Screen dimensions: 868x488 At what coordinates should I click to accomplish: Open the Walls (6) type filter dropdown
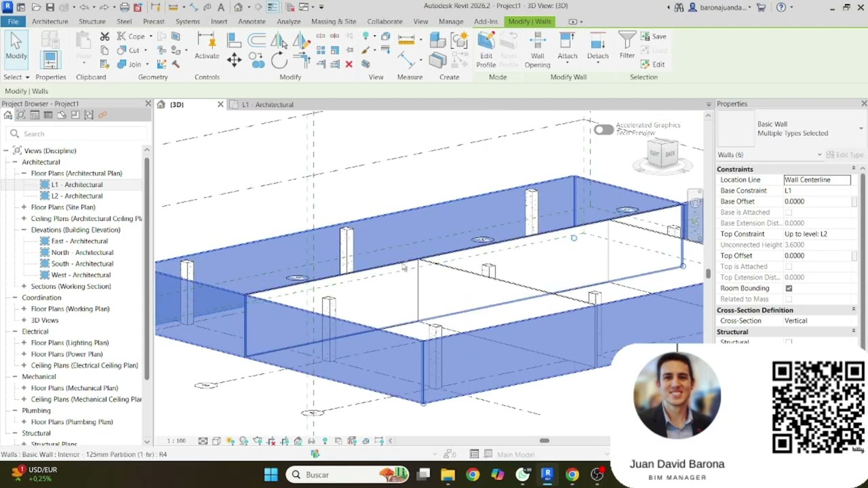click(x=819, y=155)
